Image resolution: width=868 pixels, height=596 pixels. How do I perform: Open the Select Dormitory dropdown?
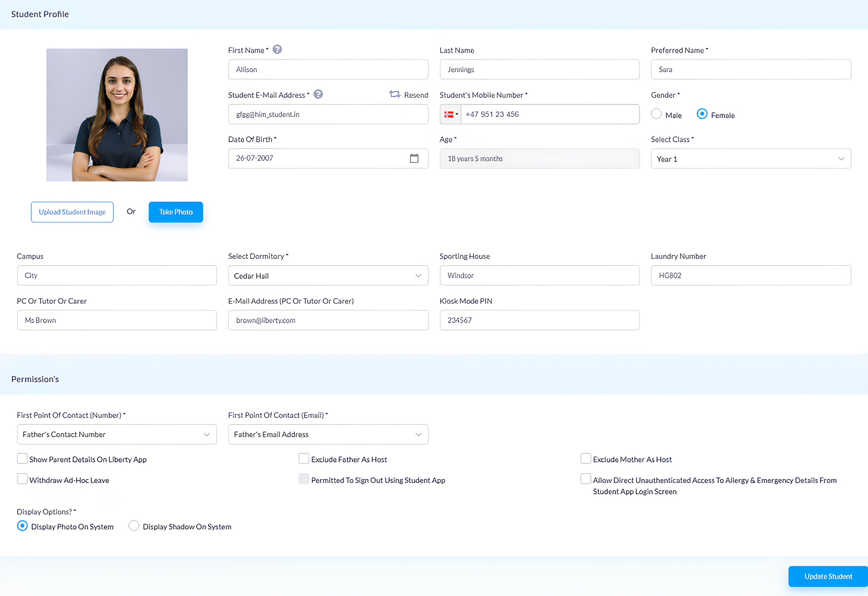click(328, 276)
